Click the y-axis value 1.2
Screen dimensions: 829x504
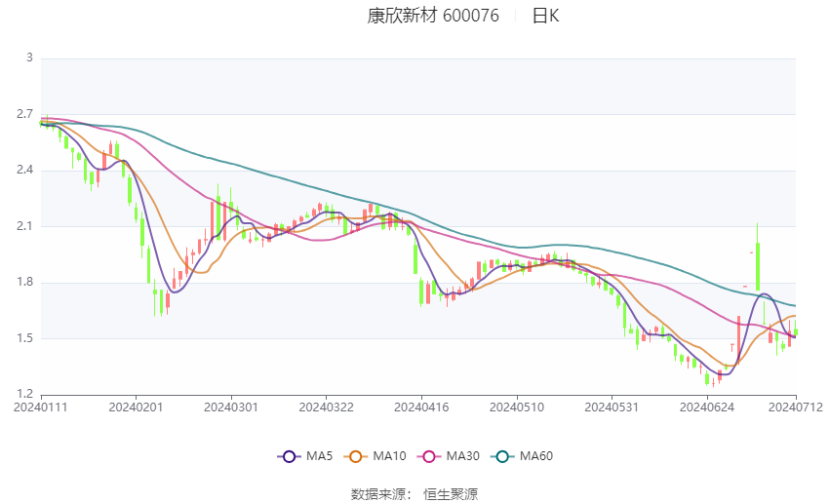[24, 394]
